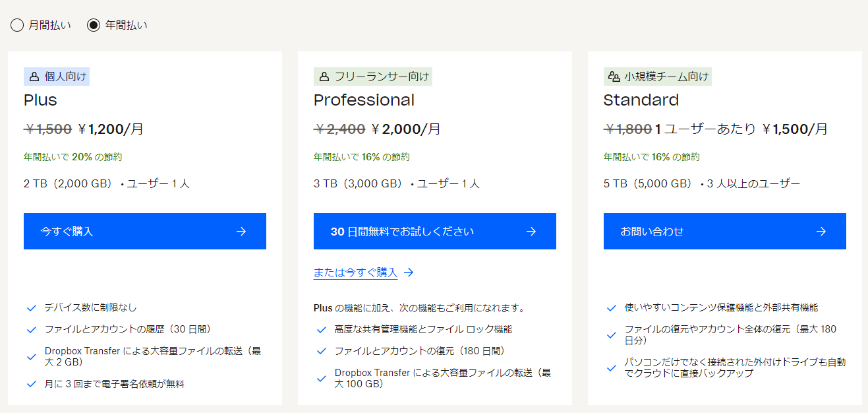Click the person icon in フリーランサー向け badge
This screenshot has height=413, width=868.
324,77
